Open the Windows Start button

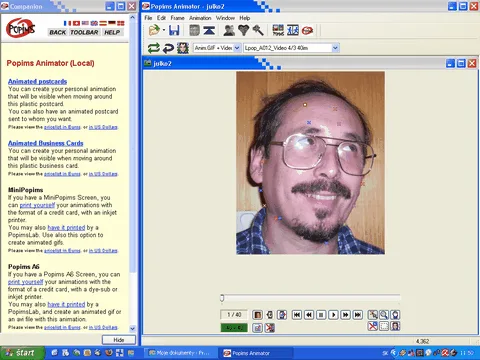click(x=22, y=353)
